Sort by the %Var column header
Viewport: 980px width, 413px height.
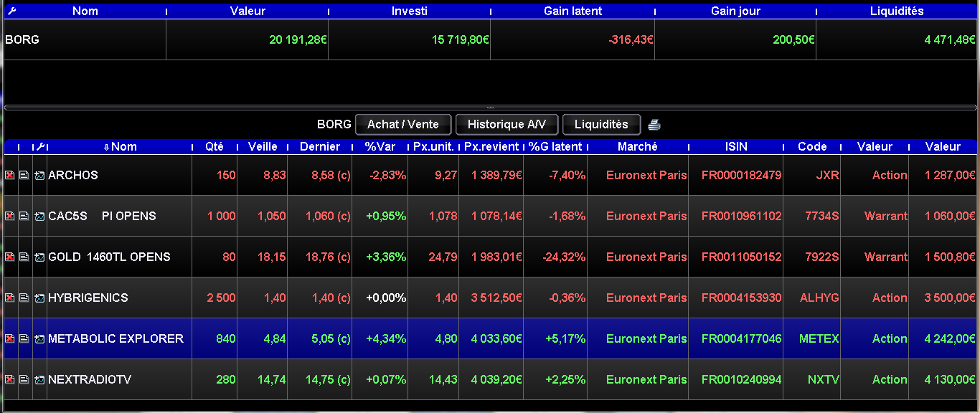click(380, 146)
